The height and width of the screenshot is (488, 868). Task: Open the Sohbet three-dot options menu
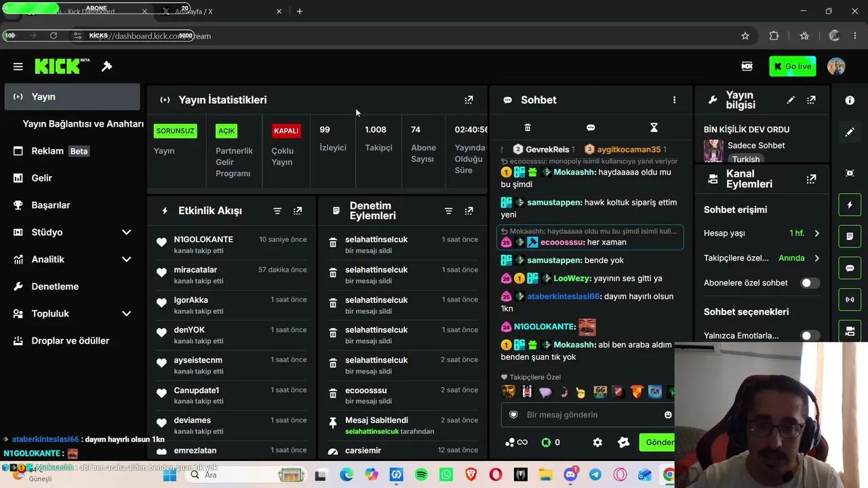click(674, 100)
